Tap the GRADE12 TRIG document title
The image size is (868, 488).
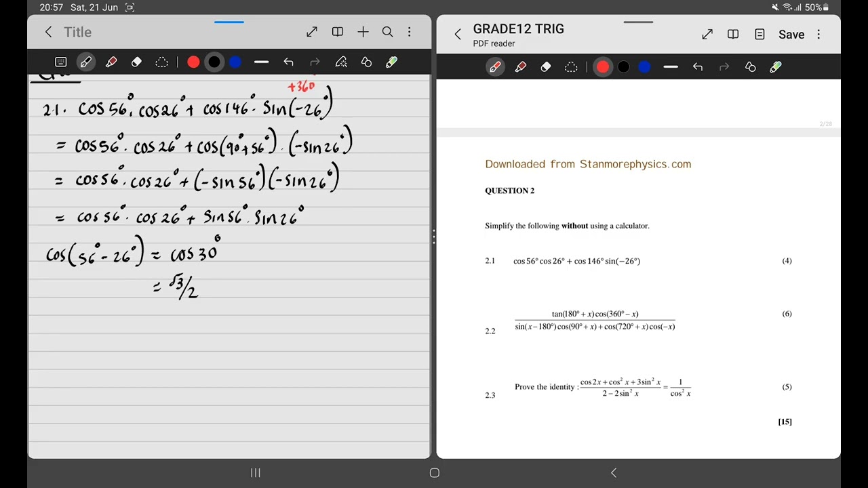point(518,28)
